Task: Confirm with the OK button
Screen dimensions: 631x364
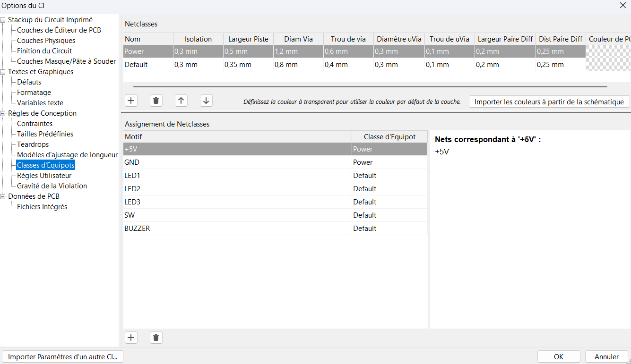Action: [559, 356]
